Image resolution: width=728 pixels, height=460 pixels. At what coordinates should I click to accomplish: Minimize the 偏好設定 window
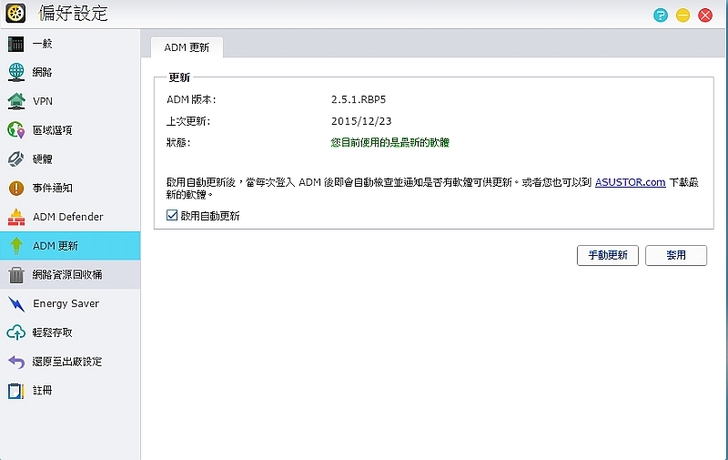tap(682, 15)
